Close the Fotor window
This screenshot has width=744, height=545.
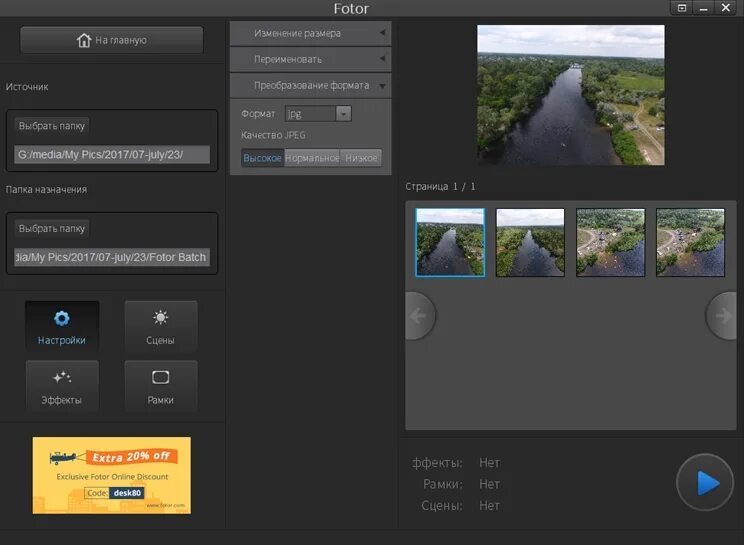tap(725, 8)
